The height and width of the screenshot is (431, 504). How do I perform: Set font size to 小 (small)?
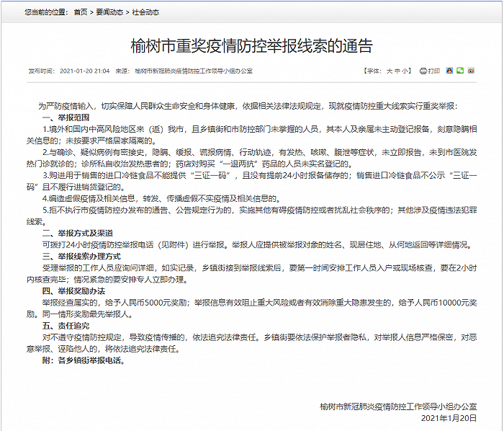405,71
